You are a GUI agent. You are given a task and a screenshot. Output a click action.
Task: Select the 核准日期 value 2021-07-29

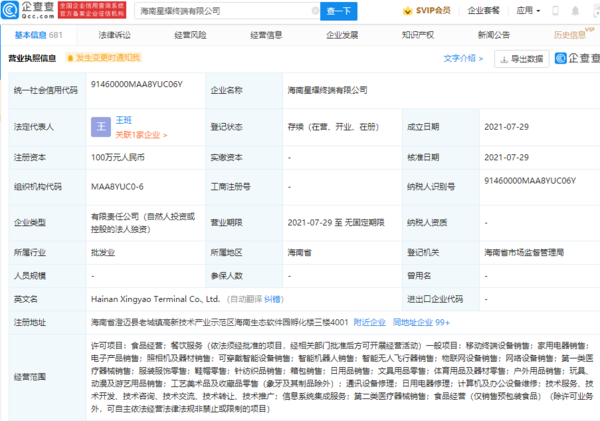tap(506, 157)
